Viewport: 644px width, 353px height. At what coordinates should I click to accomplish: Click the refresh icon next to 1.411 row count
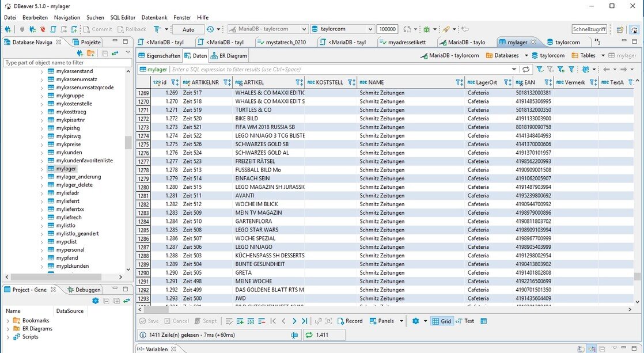[x=308, y=335]
